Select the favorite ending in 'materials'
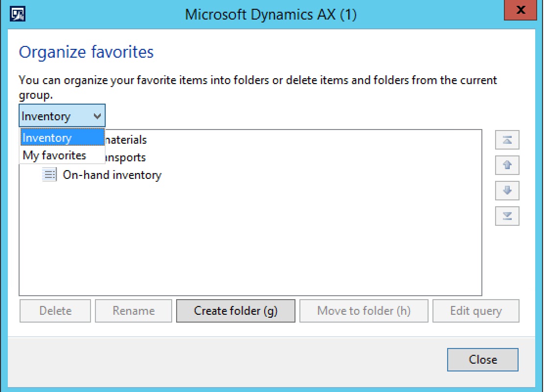The image size is (544, 392). pos(126,140)
